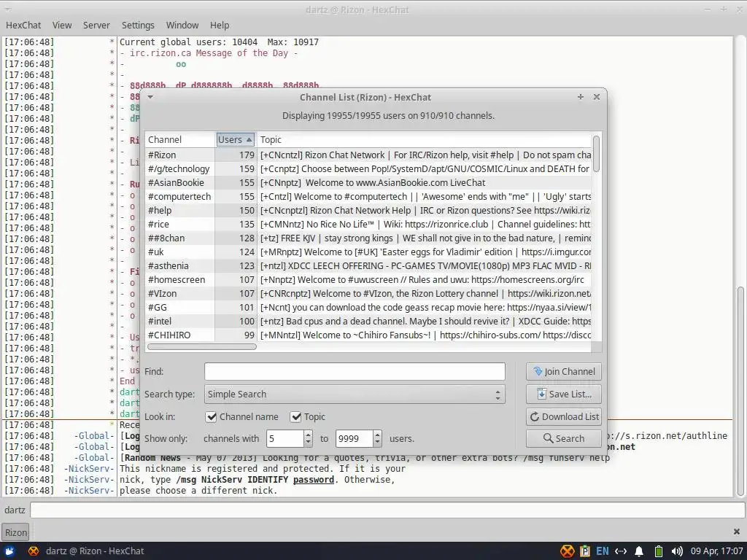Open the clipboard manager tray icon
The image size is (747, 560).
585,551
